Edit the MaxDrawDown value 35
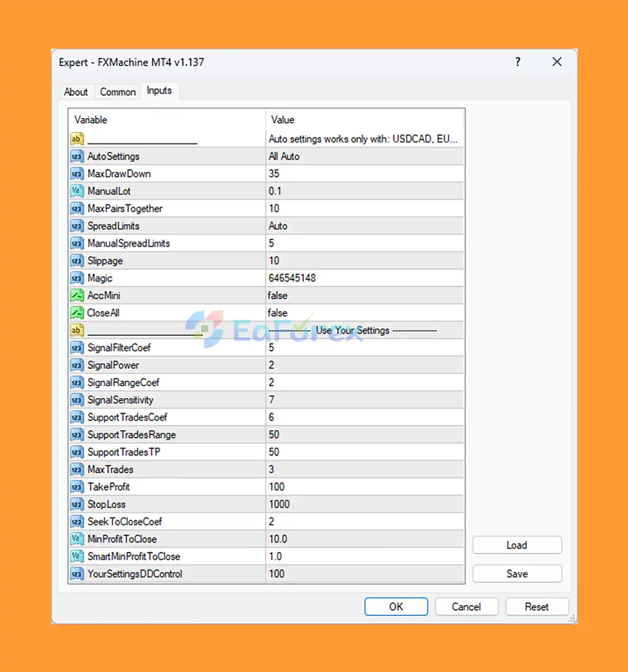628x672 pixels. (x=365, y=174)
